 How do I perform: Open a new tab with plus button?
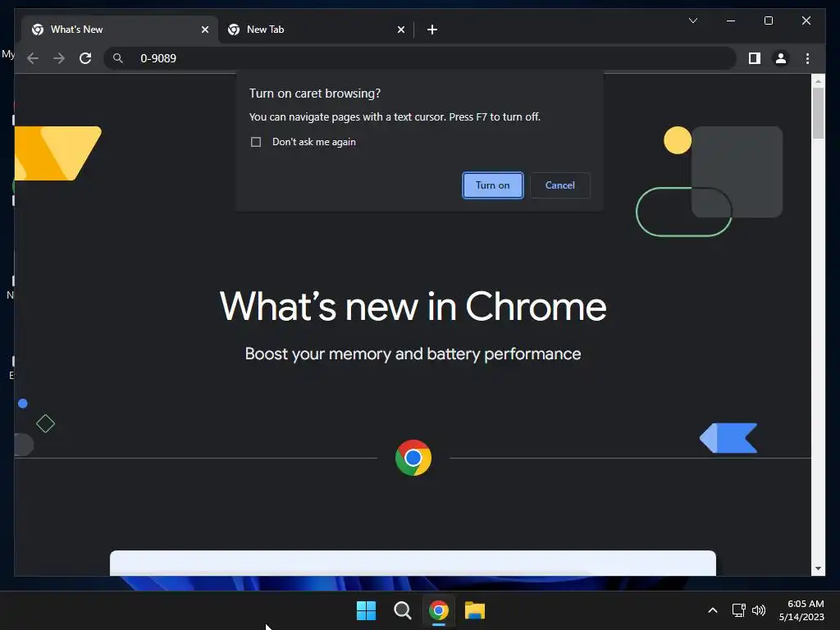pos(432,30)
